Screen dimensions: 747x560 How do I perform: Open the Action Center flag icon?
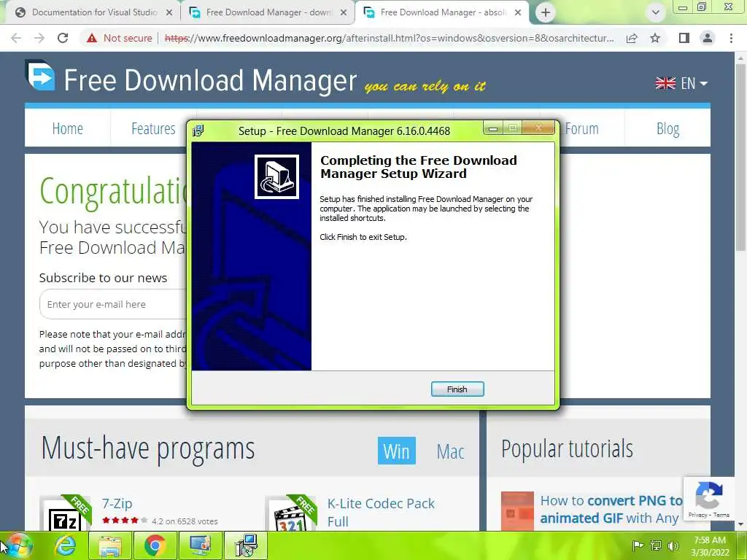coord(638,545)
